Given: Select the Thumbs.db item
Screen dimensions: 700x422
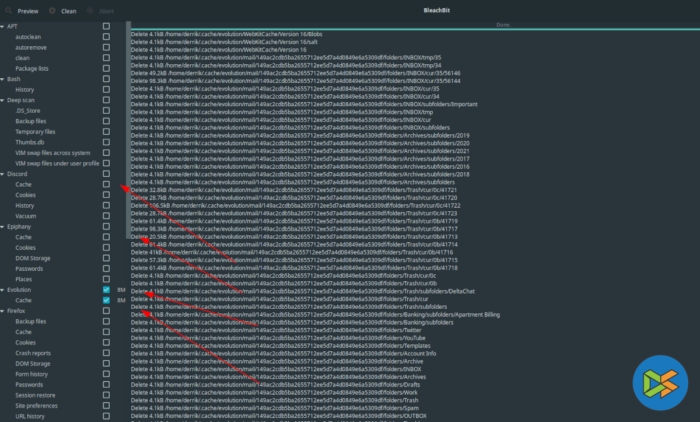Looking at the screenshot, I should [29, 142].
